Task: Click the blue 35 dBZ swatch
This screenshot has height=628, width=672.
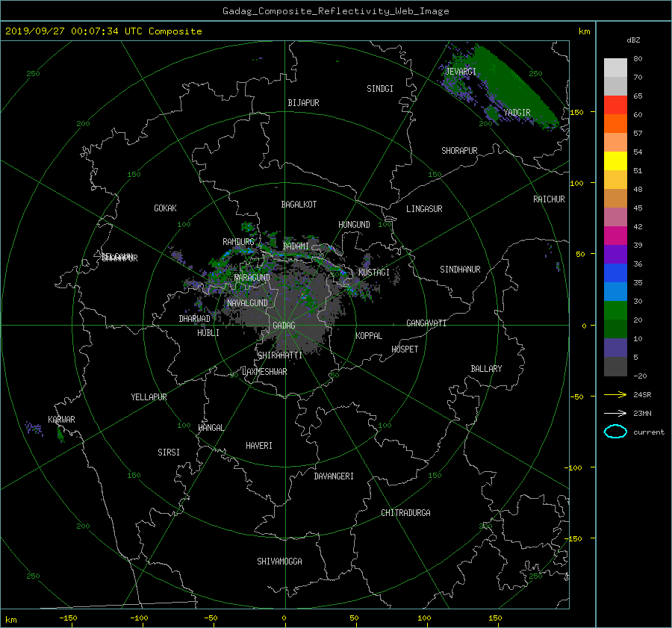Action: coord(615,273)
